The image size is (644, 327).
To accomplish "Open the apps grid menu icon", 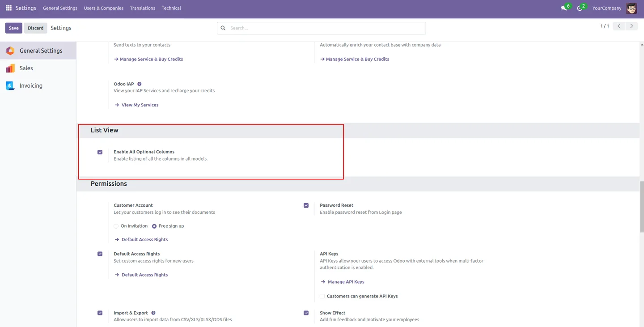I will pos(8,8).
